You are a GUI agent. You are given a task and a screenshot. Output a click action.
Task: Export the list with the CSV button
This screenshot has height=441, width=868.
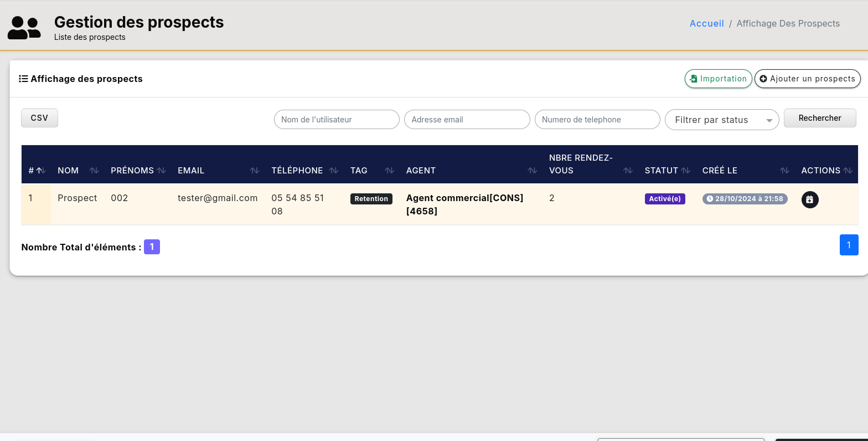(x=39, y=118)
